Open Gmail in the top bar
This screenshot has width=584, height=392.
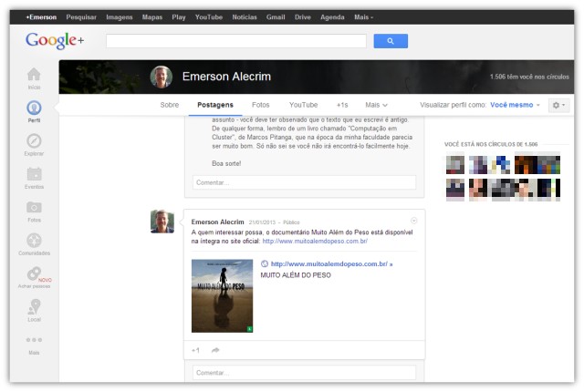(x=276, y=17)
